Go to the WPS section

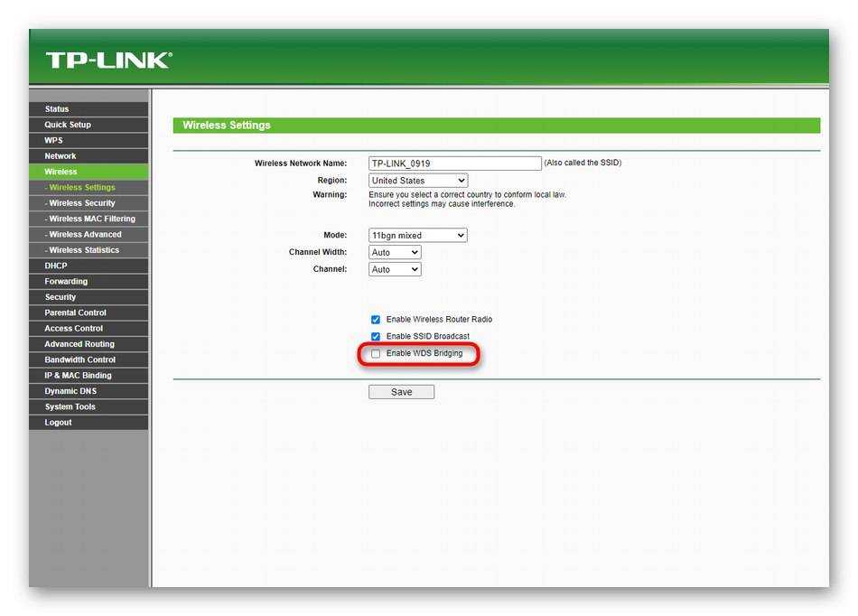point(89,140)
